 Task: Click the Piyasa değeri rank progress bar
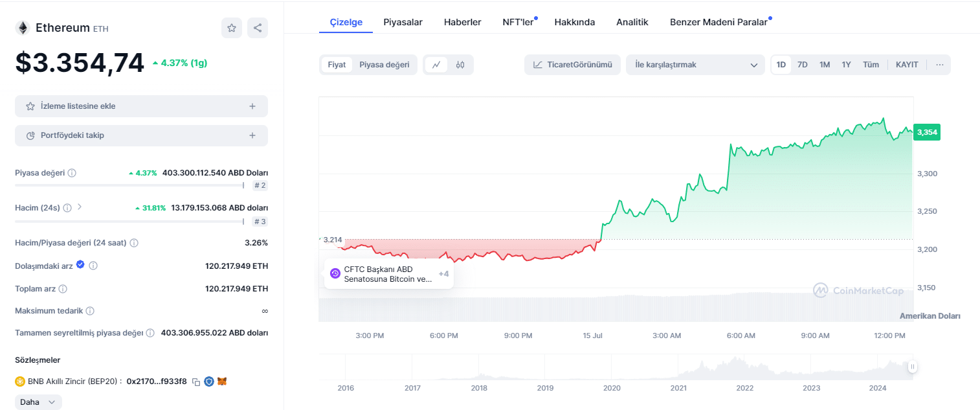[129, 185]
